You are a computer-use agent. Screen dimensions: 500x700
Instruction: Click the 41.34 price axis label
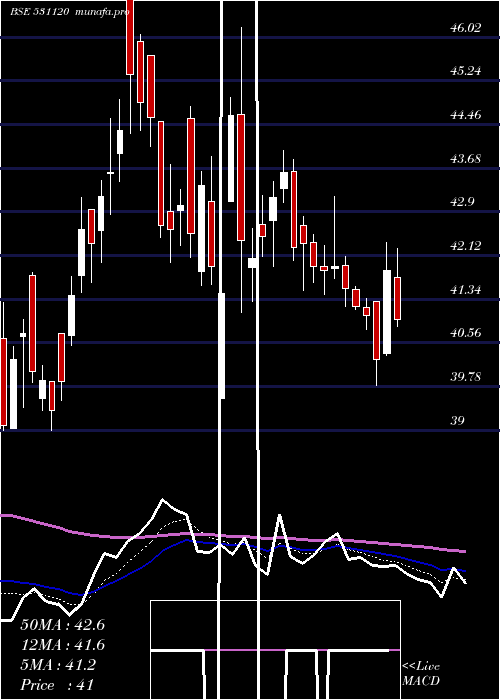pos(465,290)
